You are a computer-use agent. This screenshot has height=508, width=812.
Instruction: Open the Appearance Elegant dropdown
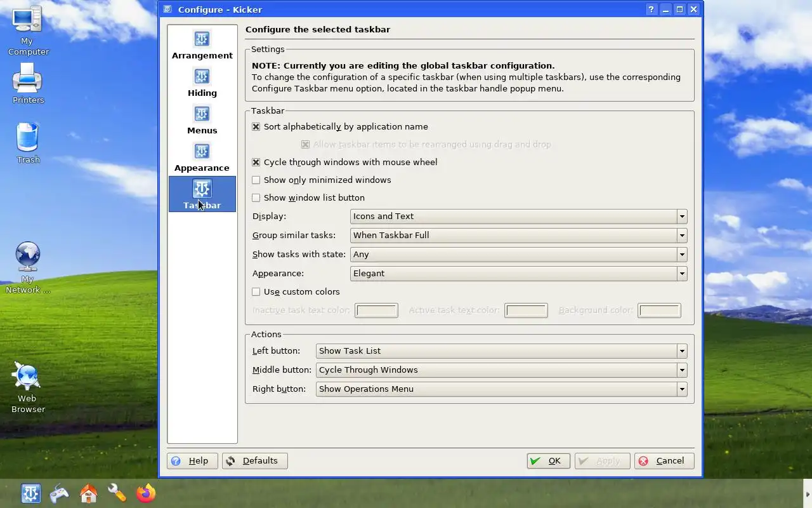point(518,274)
